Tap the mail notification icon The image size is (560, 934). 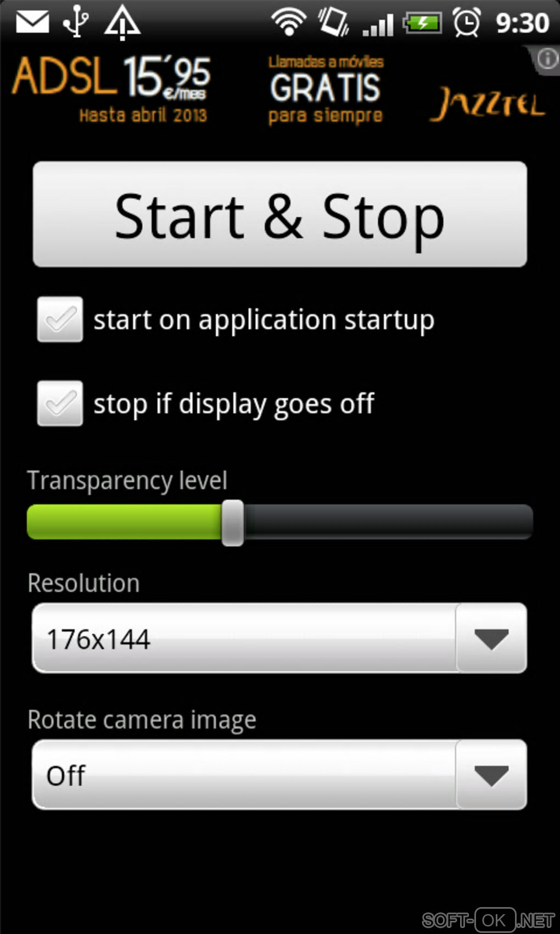(x=32, y=23)
